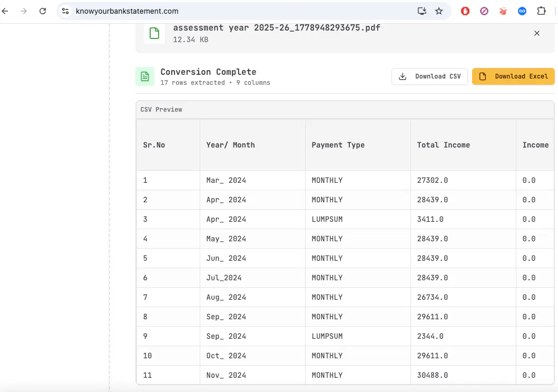The width and height of the screenshot is (558, 392).
Task: Open site info icon in address bar
Action: [x=65, y=11]
